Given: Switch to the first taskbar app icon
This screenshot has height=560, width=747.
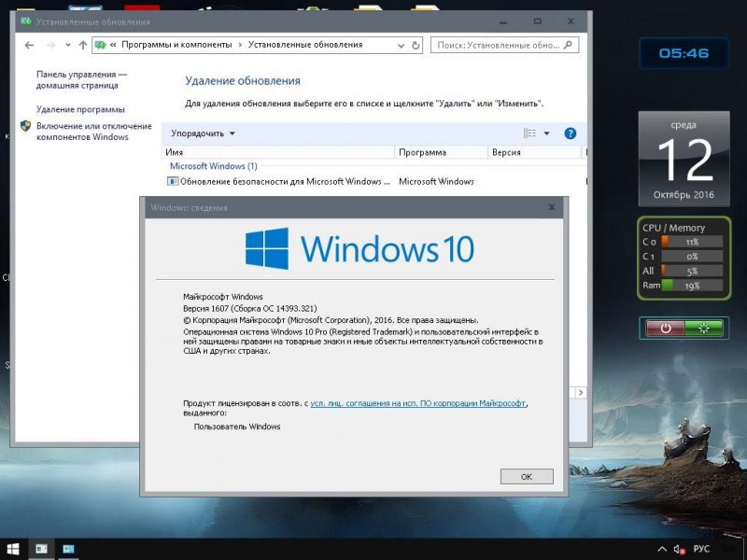Looking at the screenshot, I should (x=41, y=549).
